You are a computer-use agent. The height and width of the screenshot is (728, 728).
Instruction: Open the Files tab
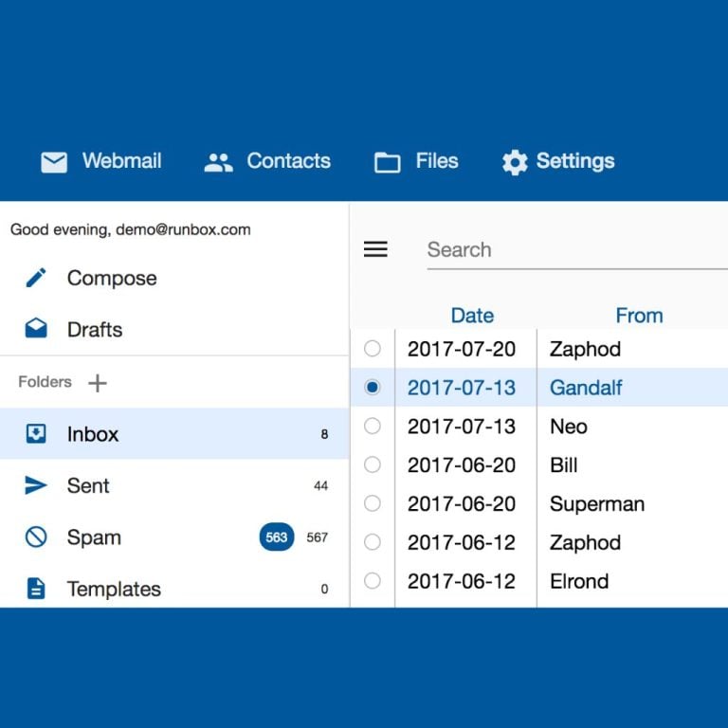tap(416, 161)
